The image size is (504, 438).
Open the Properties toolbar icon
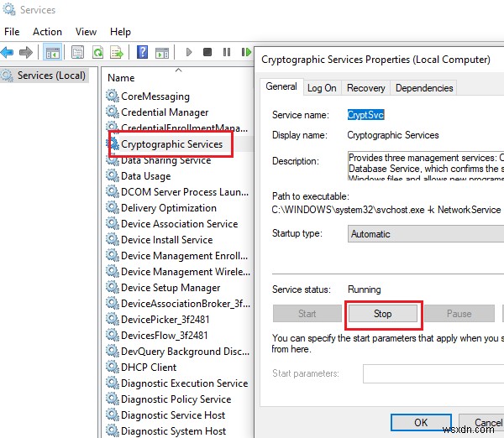tap(77, 52)
